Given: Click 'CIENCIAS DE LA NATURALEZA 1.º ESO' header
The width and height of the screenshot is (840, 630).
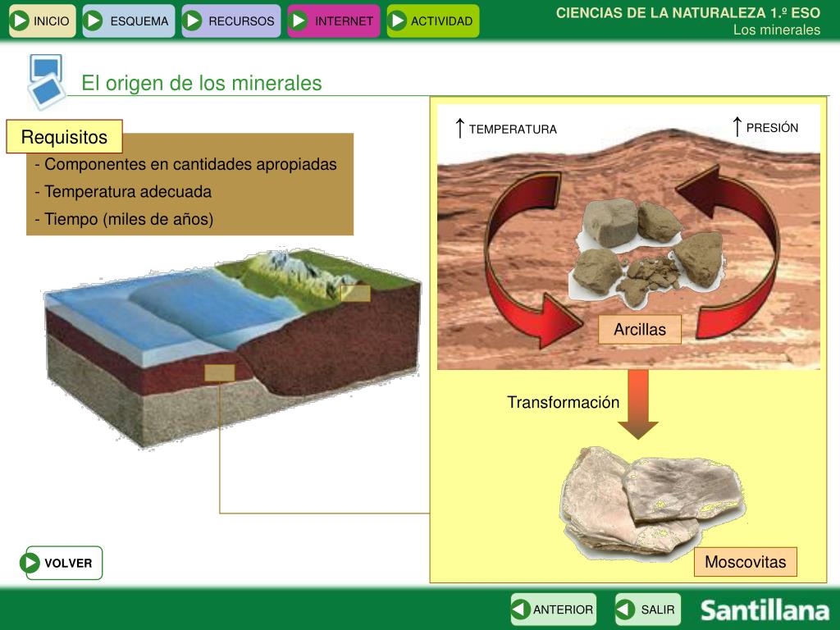Looking at the screenshot, I should pyautogui.click(x=688, y=13).
